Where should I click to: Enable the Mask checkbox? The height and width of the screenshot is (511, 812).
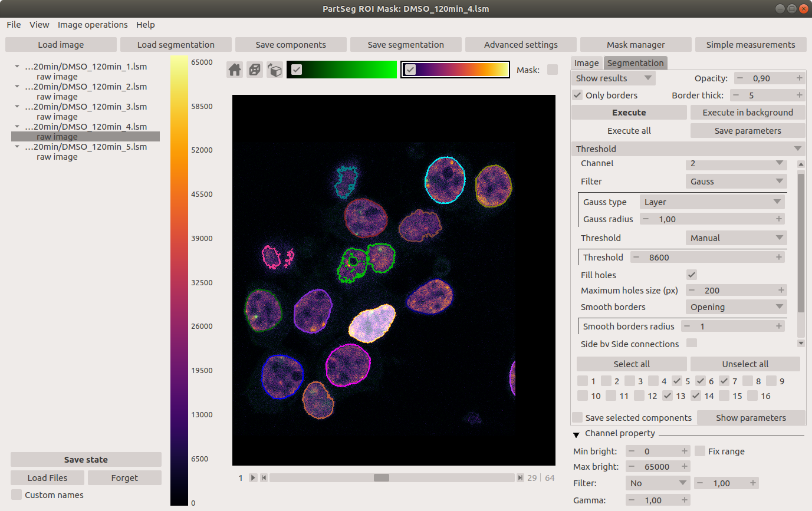click(553, 70)
